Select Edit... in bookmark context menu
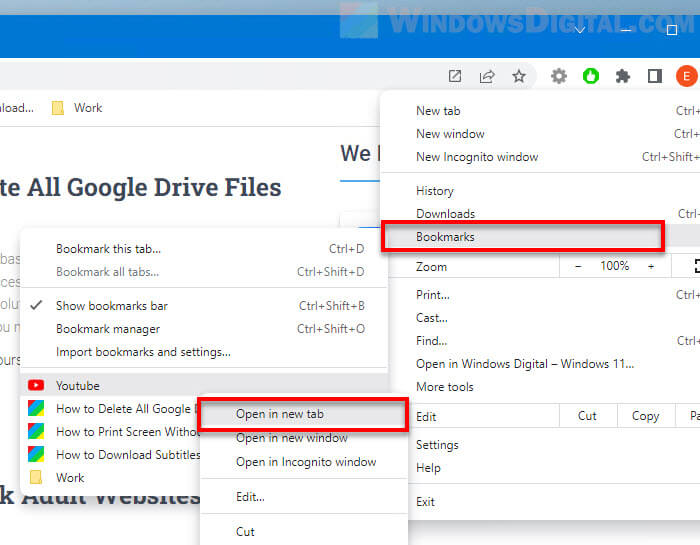This screenshot has height=545, width=700. (x=304, y=497)
